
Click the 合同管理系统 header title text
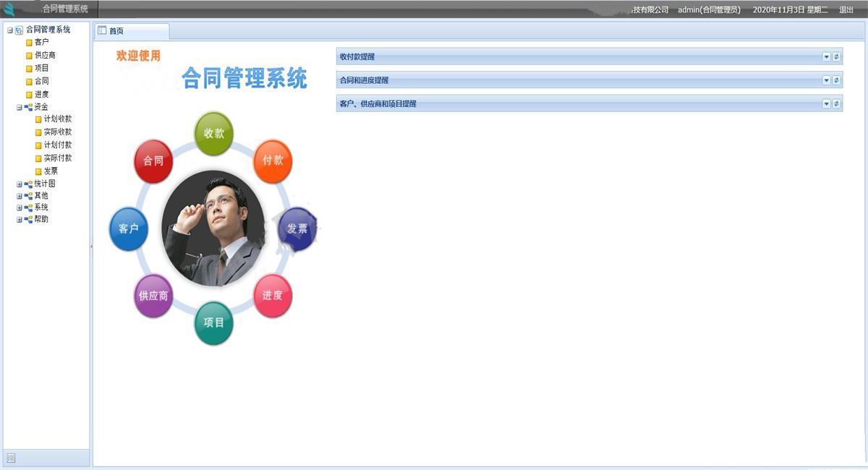tap(65, 9)
